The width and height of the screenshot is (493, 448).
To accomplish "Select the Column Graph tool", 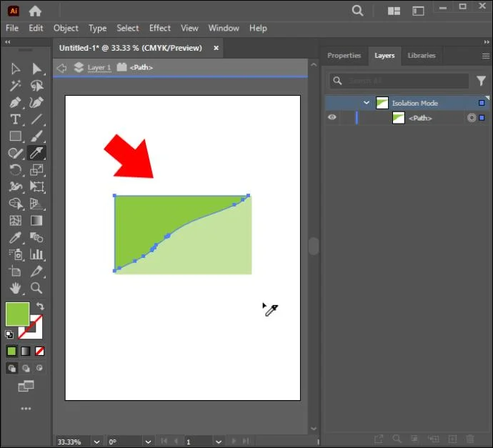I will click(36, 254).
